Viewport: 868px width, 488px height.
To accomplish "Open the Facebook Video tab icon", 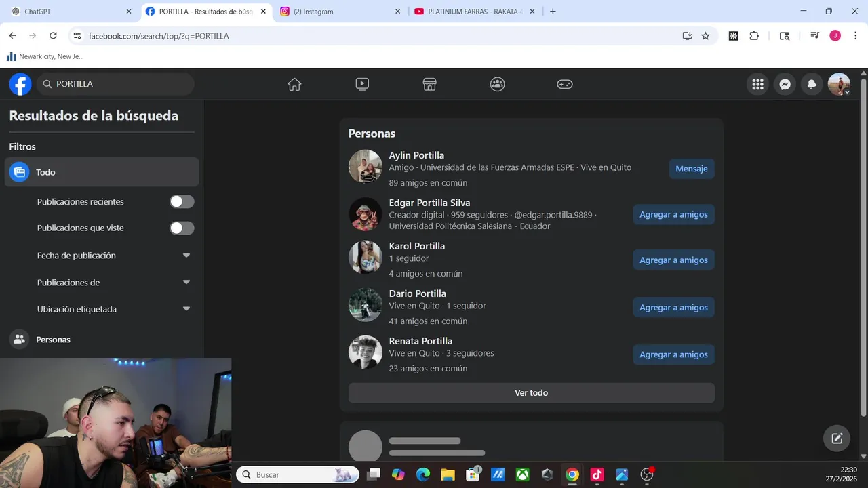I will click(362, 84).
